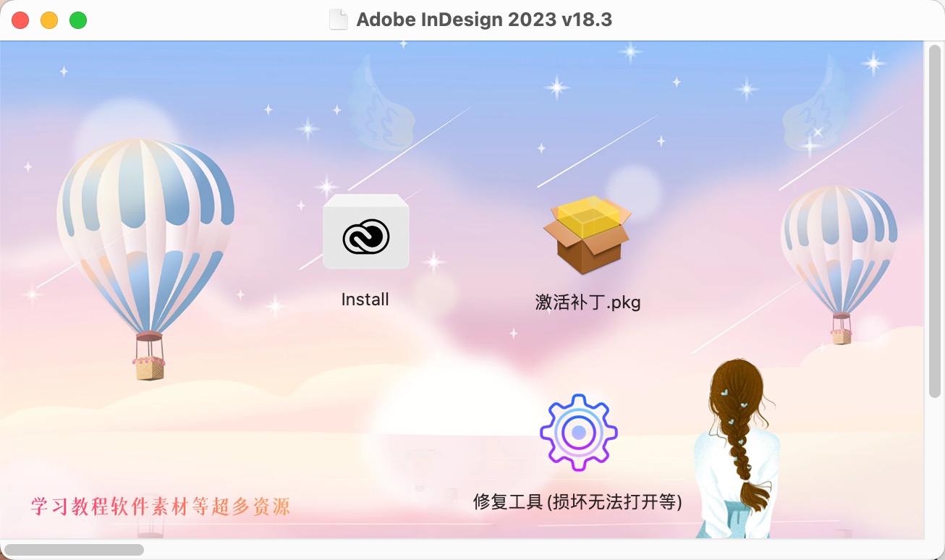Click the Adobe InDesign 2023 v18.3 window title
Image resolution: width=945 pixels, height=560 pixels.
pyautogui.click(x=484, y=20)
